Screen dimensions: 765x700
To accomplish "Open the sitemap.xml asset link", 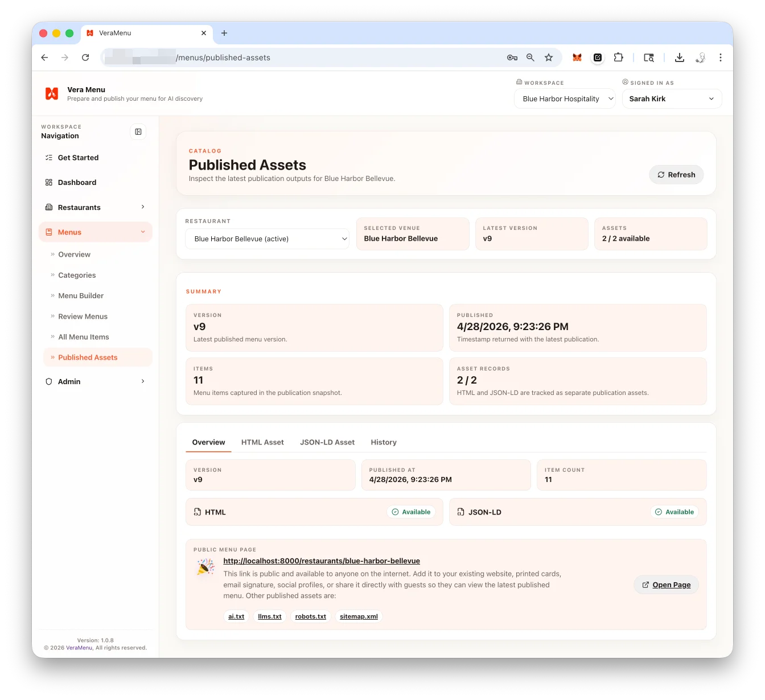I will click(x=359, y=616).
